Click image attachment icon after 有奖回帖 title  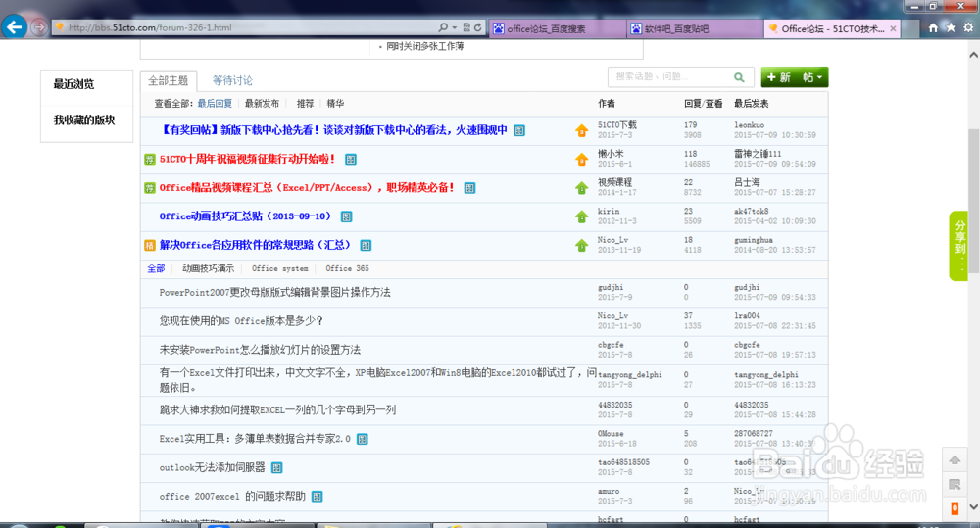(x=519, y=130)
